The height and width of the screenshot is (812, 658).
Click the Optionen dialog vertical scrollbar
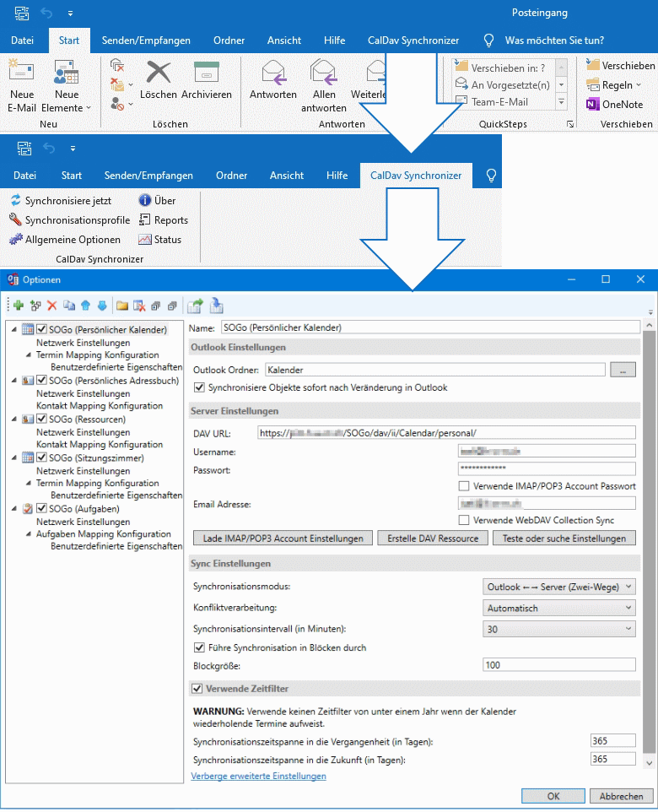[x=650, y=544]
